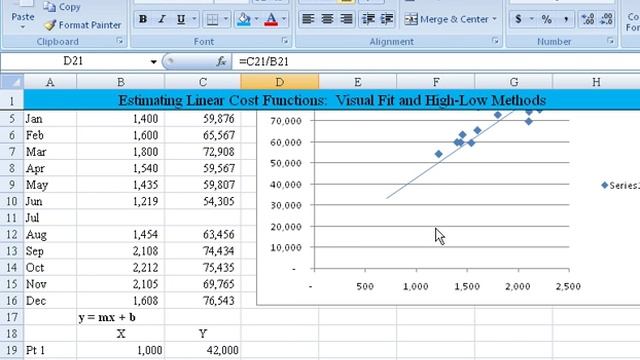The height and width of the screenshot is (360, 640).
Task: Click the Select All corner button
Action: point(12,82)
